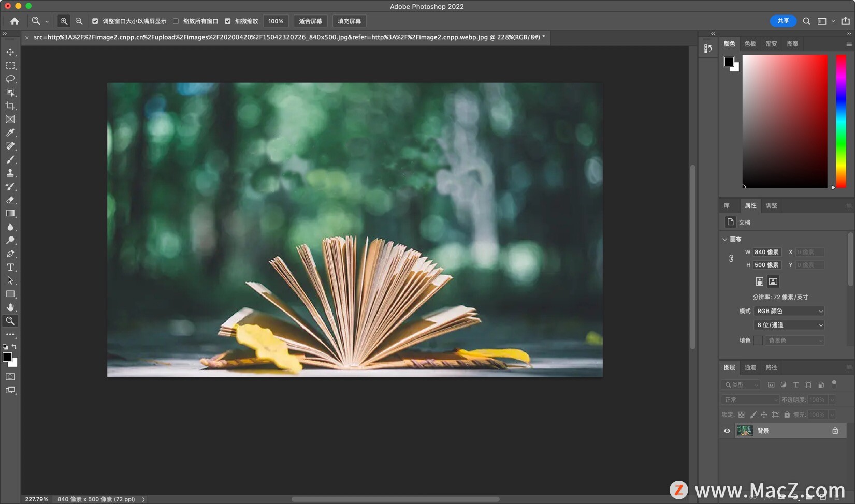The height and width of the screenshot is (504, 855).
Task: Select the Lasso tool
Action: 10,79
